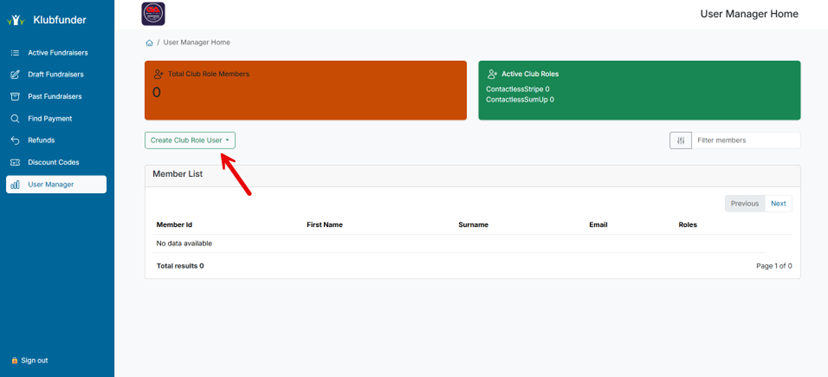Click the Active Fundraisers list icon
Image resolution: width=828 pixels, height=377 pixels.
point(15,53)
